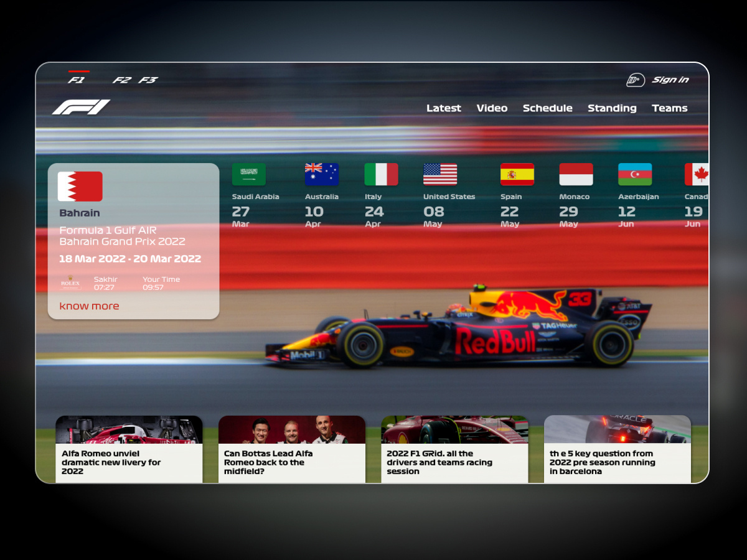Click the '19 Jun' Canada date
Screen dimensions: 747x560
[x=693, y=216]
